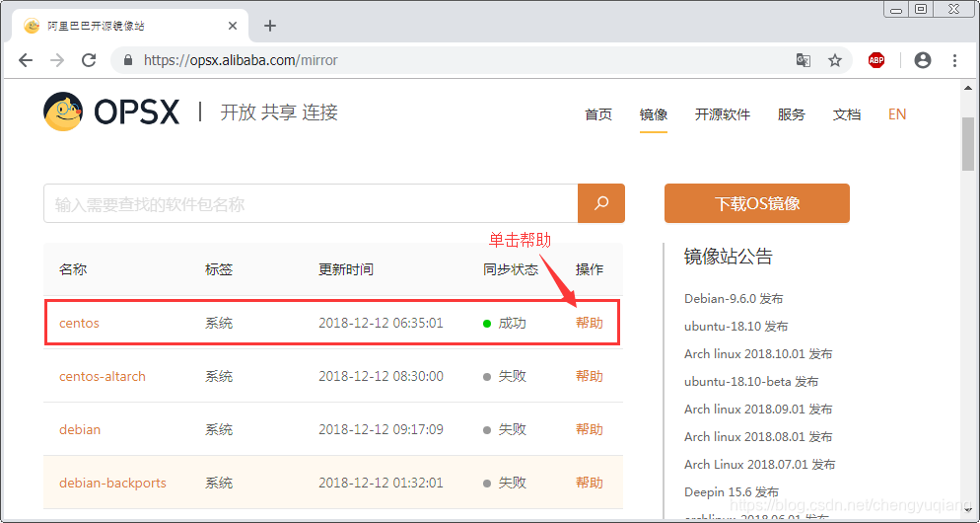Click 帮助 in the centos row
The image size is (980, 523).
(590, 323)
